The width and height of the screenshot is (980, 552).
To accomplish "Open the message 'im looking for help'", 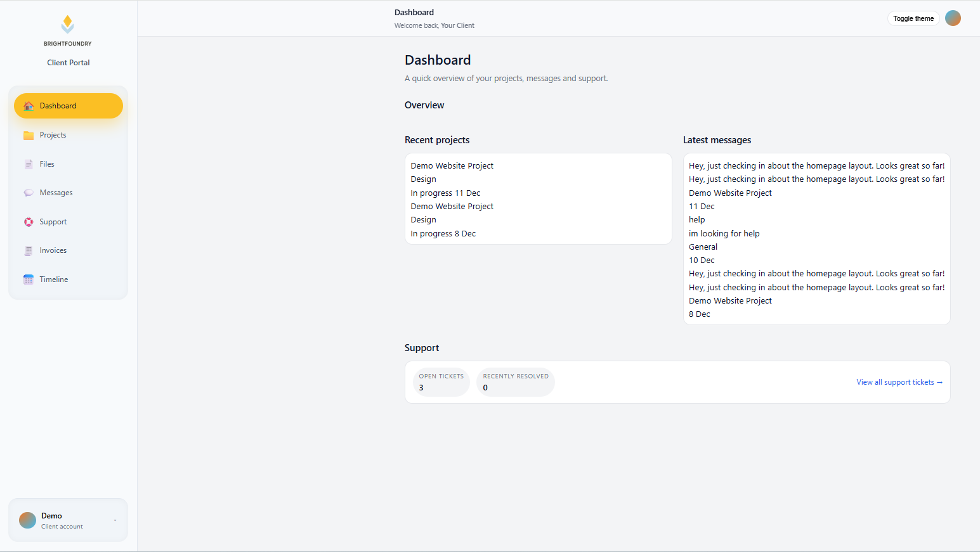I will pyautogui.click(x=724, y=234).
